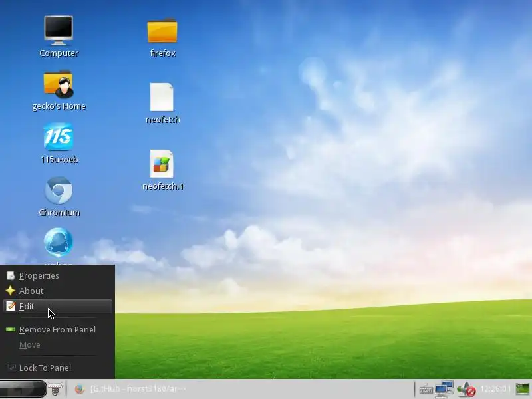Select the blue penguin globe desktop icon
532x399 pixels.
coord(59,242)
